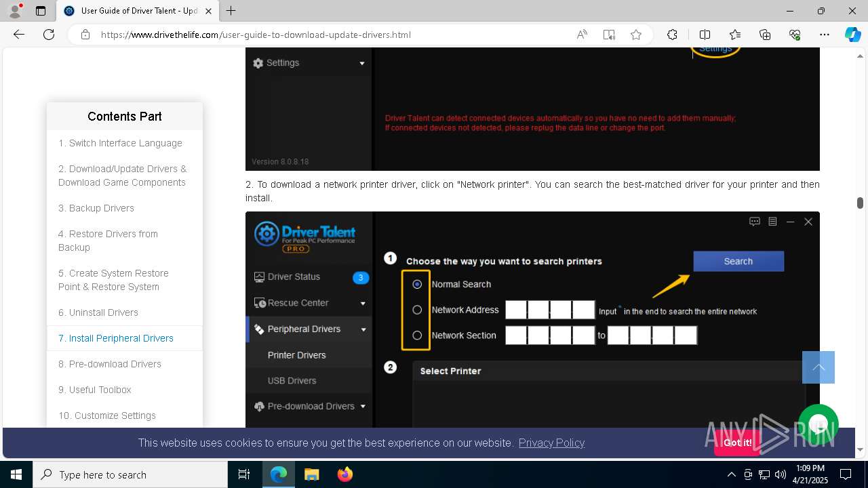Go to Switch Interface Language section
This screenshot has width=868, height=488.
point(120,143)
